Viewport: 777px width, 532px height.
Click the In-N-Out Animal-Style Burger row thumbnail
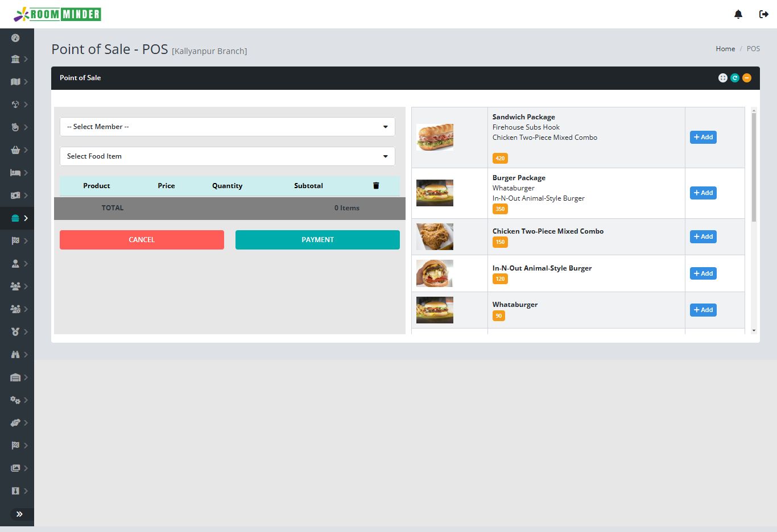pyautogui.click(x=435, y=273)
